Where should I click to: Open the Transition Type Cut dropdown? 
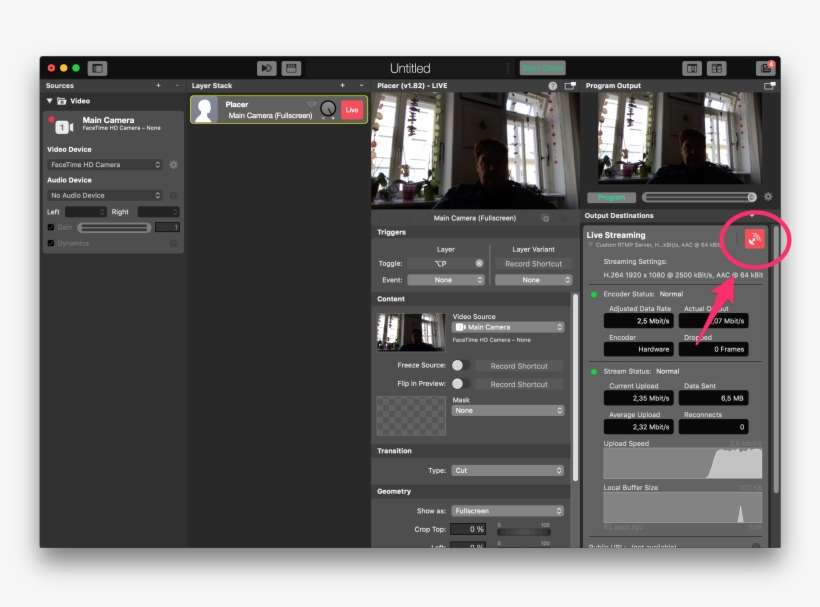tap(508, 470)
